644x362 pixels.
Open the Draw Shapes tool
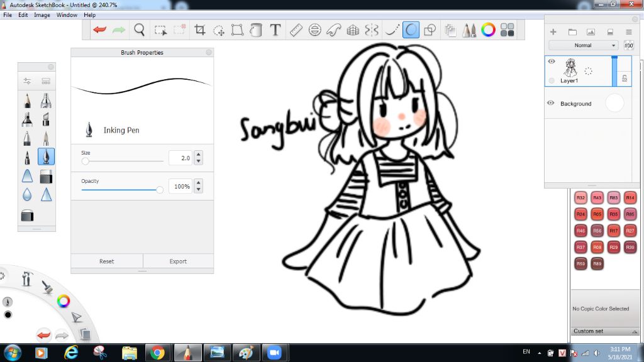tap(430, 30)
